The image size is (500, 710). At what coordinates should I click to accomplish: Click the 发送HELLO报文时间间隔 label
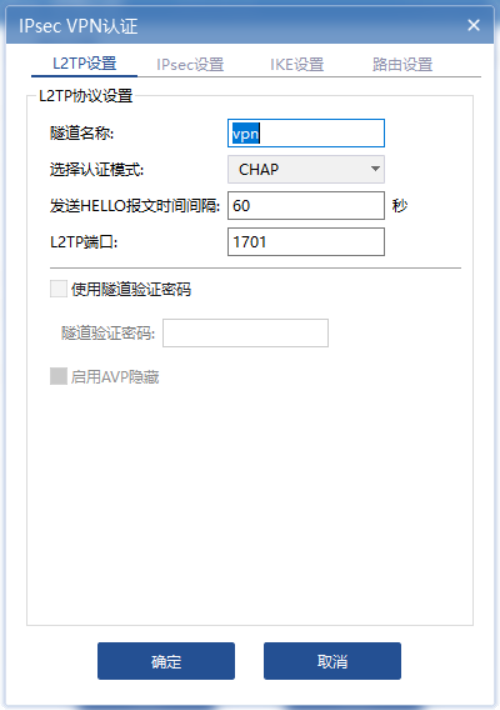(135, 206)
